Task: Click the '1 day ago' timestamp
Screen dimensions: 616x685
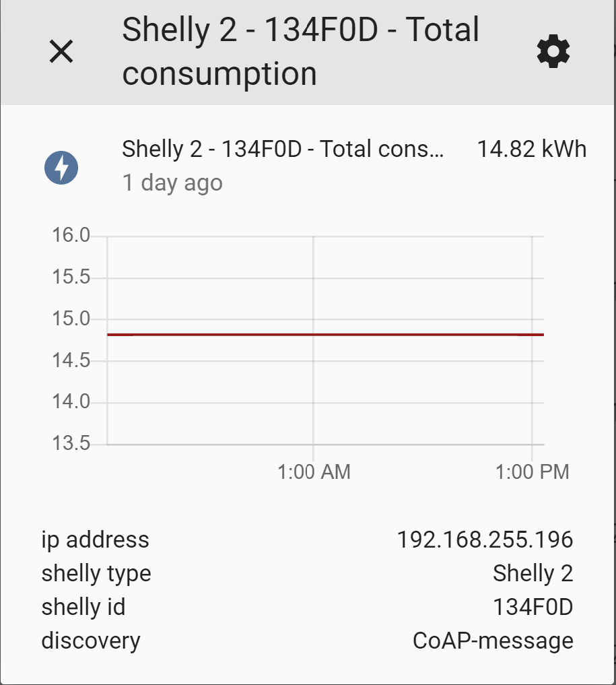Action: pos(172,183)
